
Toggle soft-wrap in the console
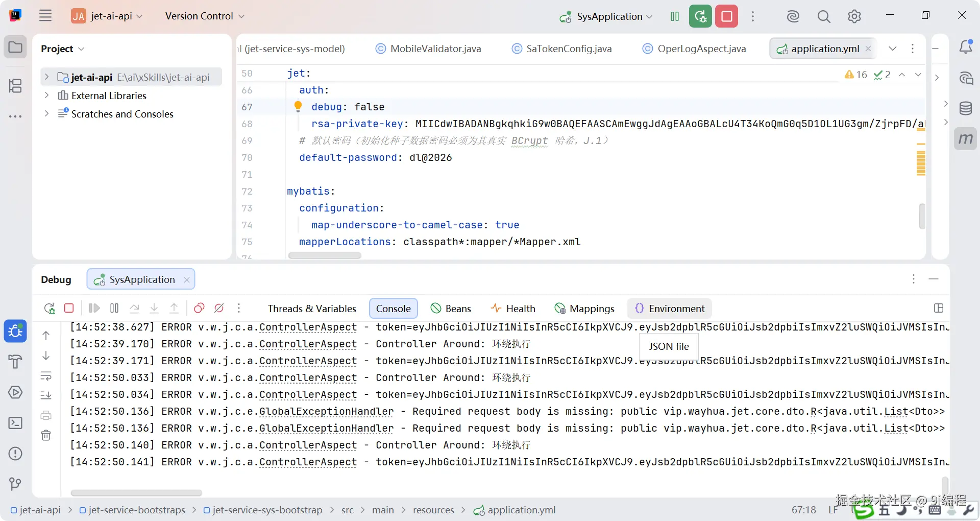point(46,376)
